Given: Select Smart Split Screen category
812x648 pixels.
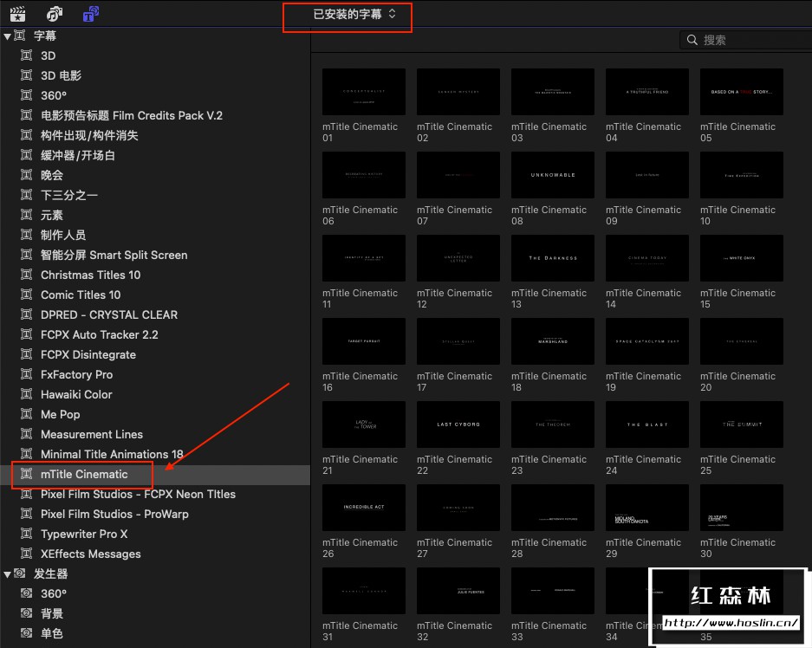Looking at the screenshot, I should [x=114, y=256].
